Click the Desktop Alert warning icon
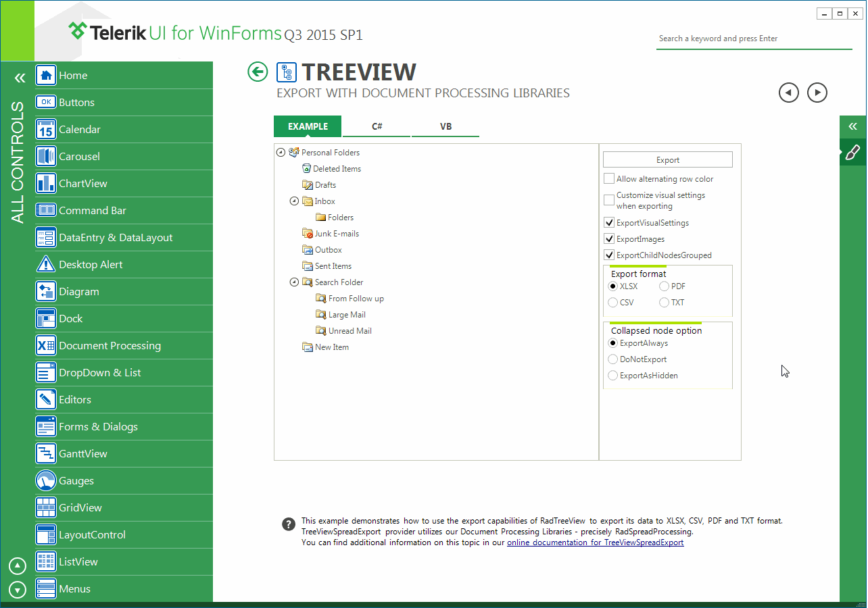The image size is (868, 608). tap(46, 265)
